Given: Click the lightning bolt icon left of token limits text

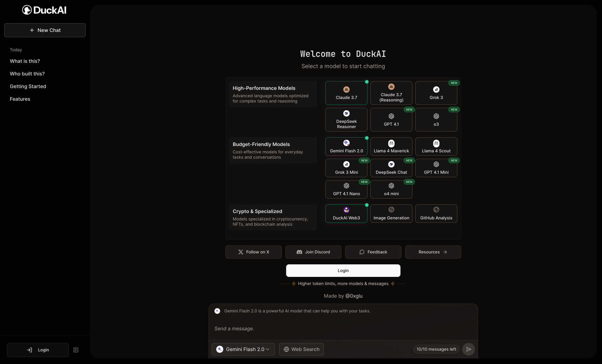Looking at the screenshot, I should (x=294, y=284).
